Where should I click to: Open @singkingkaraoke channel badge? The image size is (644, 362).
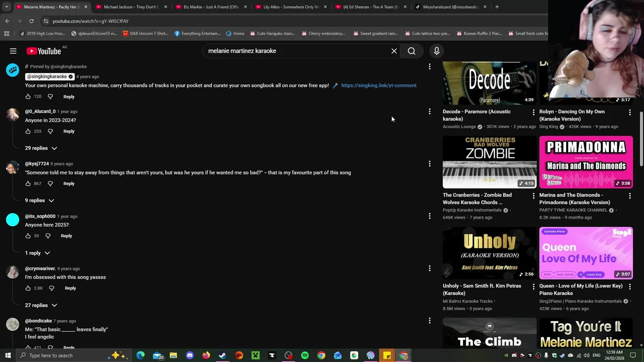click(x=49, y=76)
